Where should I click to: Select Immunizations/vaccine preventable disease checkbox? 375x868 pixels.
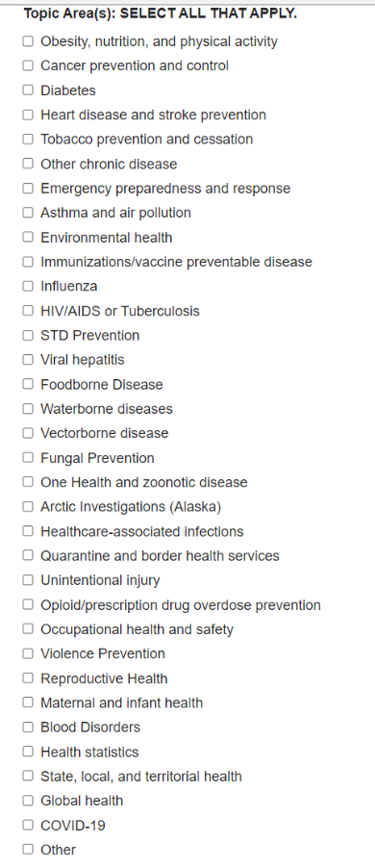[28, 262]
